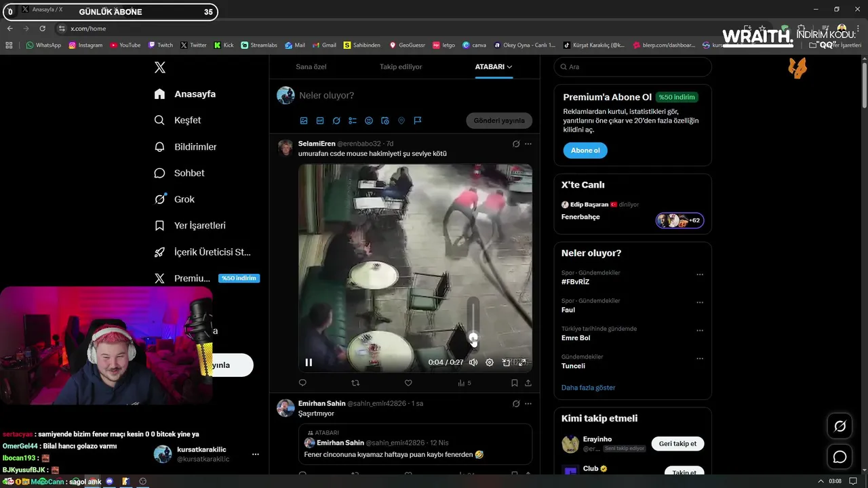Click the Ara search field
The height and width of the screenshot is (488, 868).
coord(633,67)
